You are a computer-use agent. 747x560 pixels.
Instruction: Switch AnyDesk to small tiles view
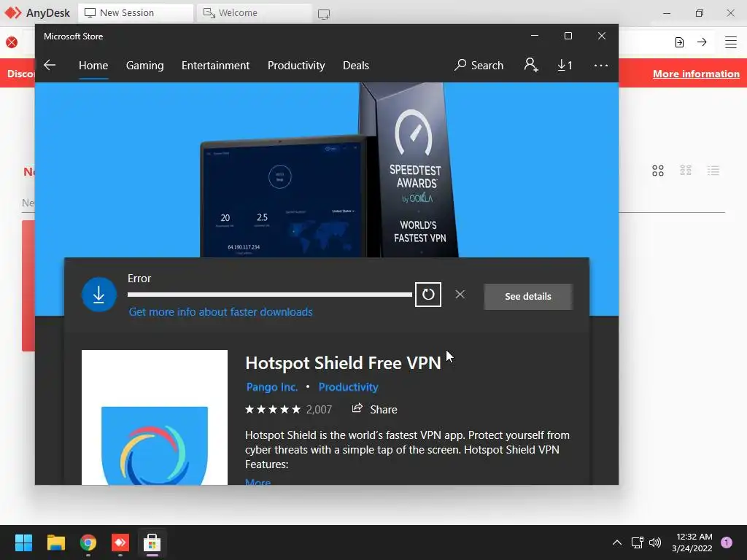pos(686,171)
